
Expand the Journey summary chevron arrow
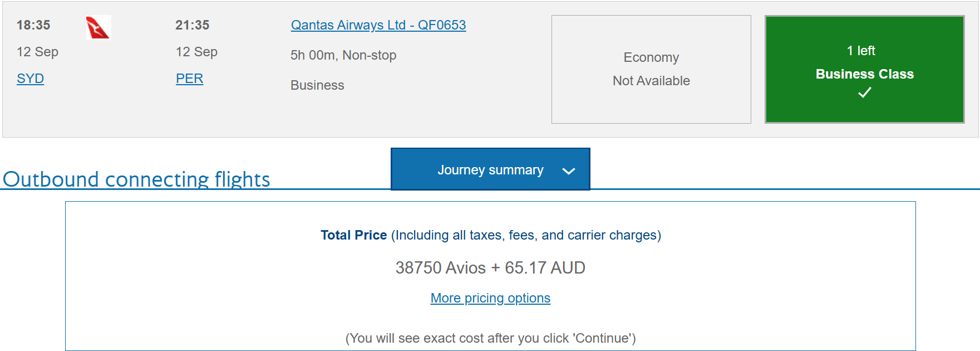click(568, 171)
